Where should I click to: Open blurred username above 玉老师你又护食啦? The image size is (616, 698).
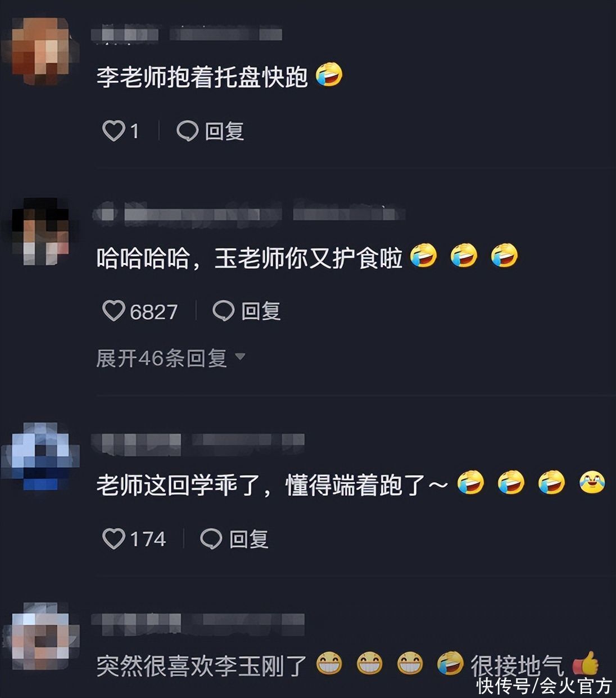248,214
